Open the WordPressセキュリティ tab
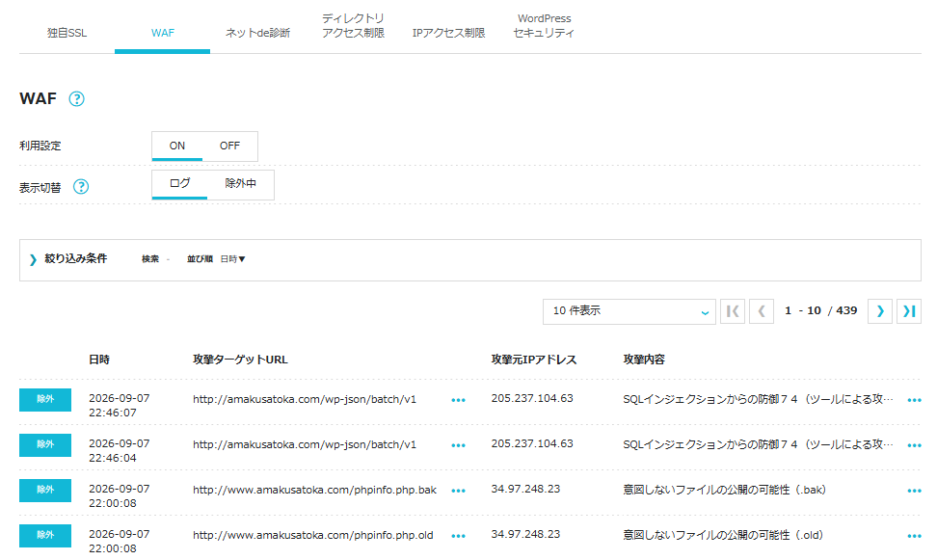 point(544,26)
